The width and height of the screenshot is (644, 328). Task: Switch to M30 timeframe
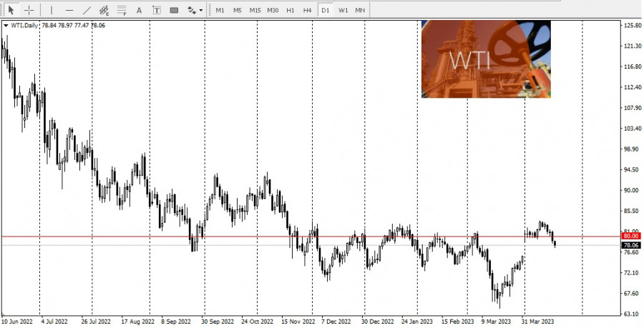tap(273, 10)
